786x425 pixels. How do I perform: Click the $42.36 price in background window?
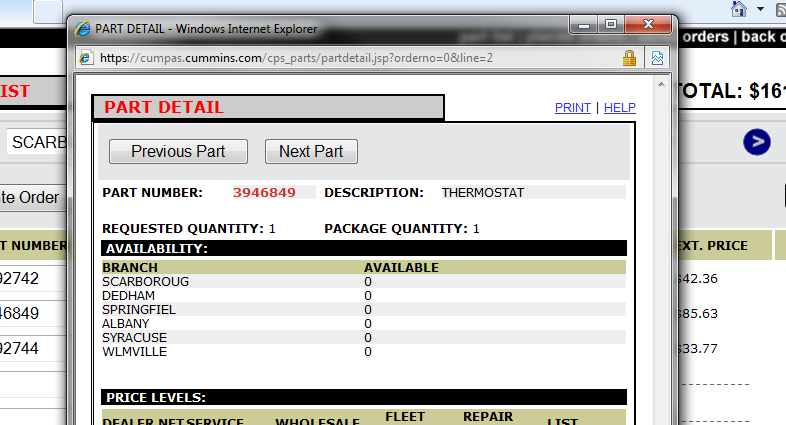click(698, 279)
